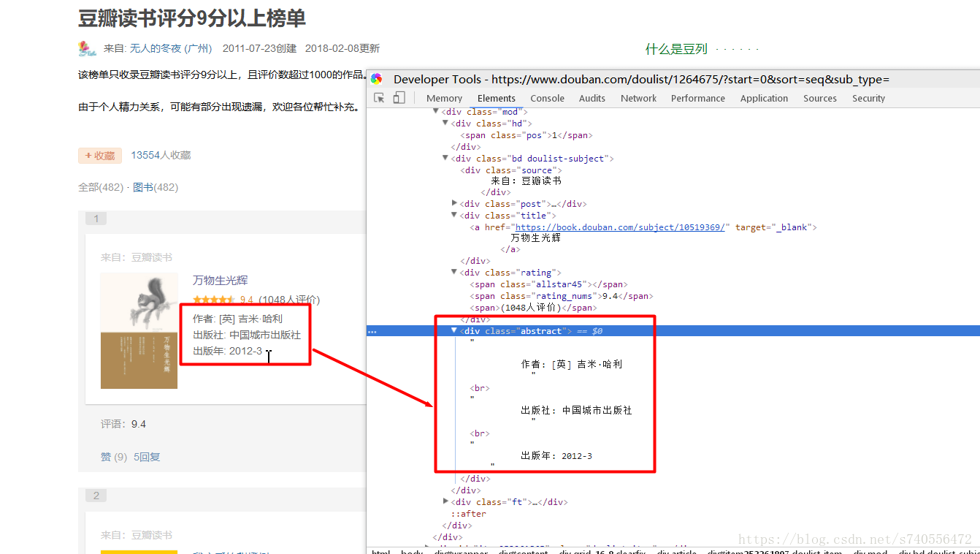
Task: Collapse the div class="hd" node
Action: (x=445, y=124)
